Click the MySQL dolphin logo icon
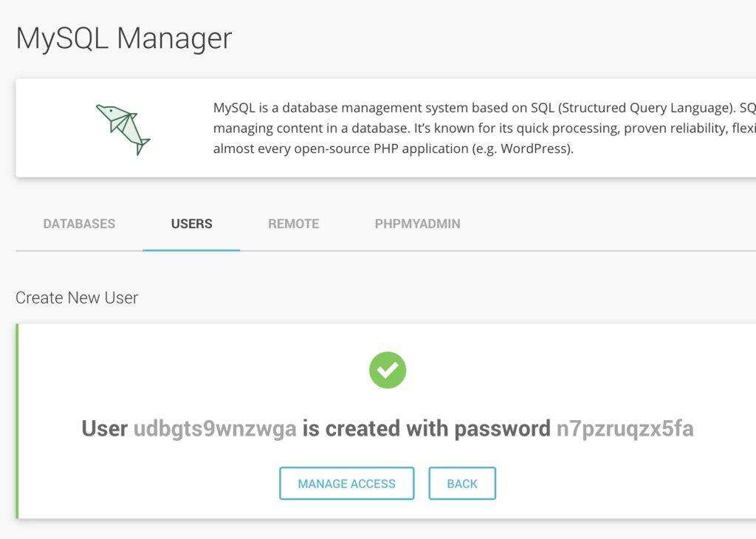 tap(123, 128)
